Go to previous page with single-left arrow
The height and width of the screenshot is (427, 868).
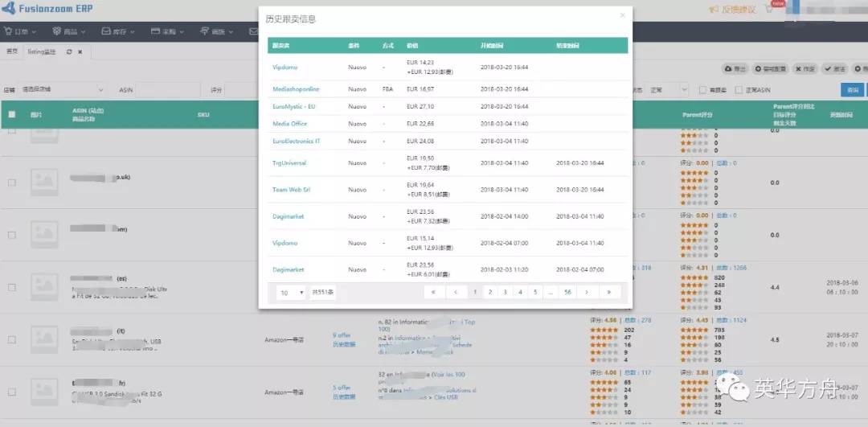click(457, 292)
